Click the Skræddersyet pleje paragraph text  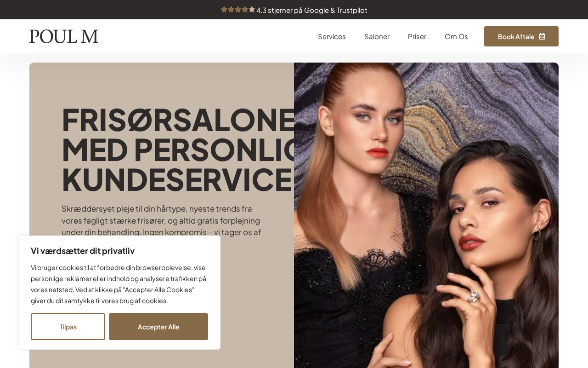click(x=161, y=220)
